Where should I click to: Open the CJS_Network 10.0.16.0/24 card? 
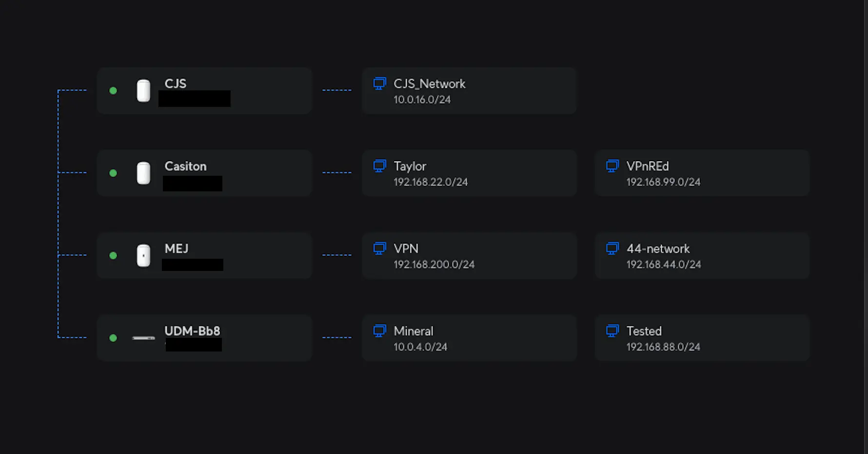[469, 91]
